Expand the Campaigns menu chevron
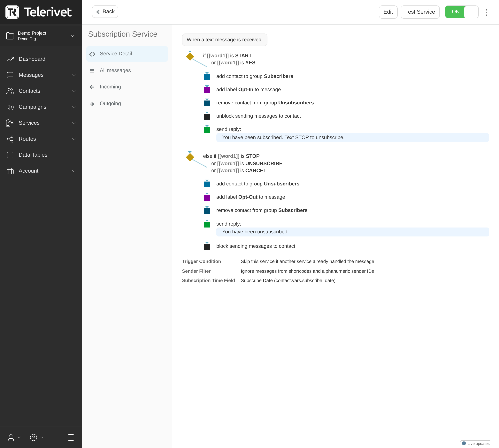This screenshot has height=448, width=499. click(74, 107)
